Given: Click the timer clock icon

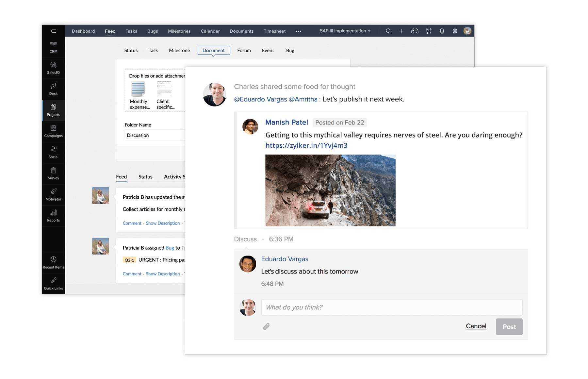Looking at the screenshot, I should click(429, 31).
